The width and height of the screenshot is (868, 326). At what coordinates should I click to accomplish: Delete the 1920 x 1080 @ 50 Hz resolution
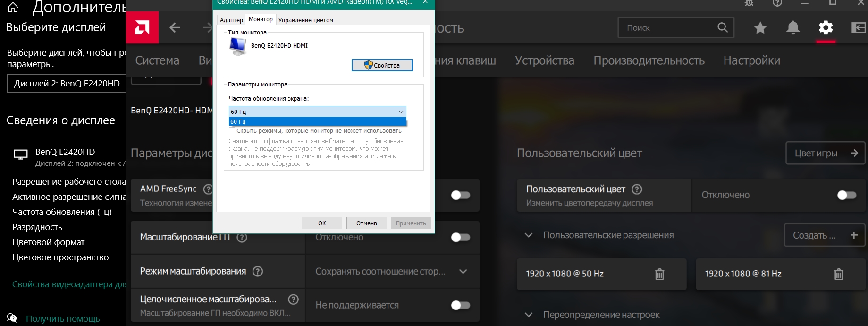(660, 274)
